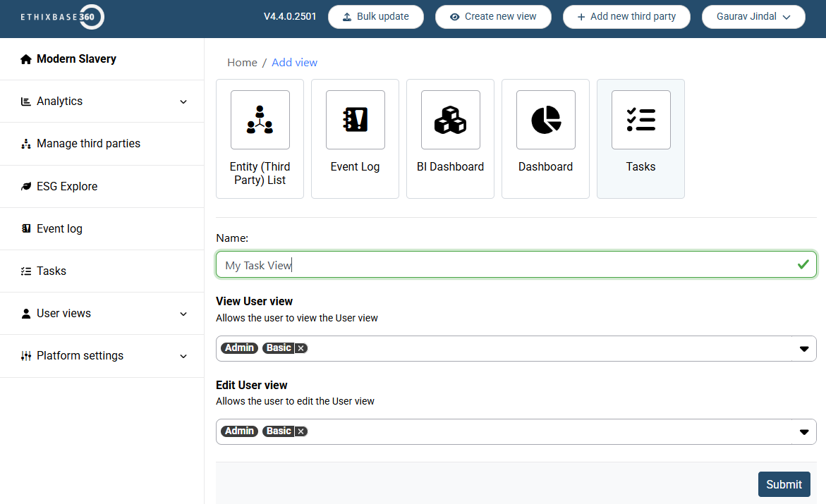The image size is (826, 504).
Task: Remove Basic tag from View User view
Action: coord(300,348)
